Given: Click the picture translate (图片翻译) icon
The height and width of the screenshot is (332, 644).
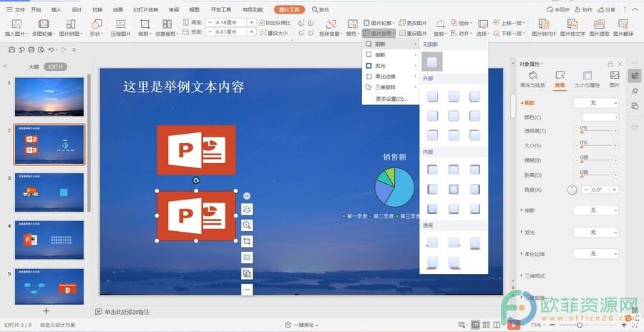Looking at the screenshot, I should (x=623, y=24).
